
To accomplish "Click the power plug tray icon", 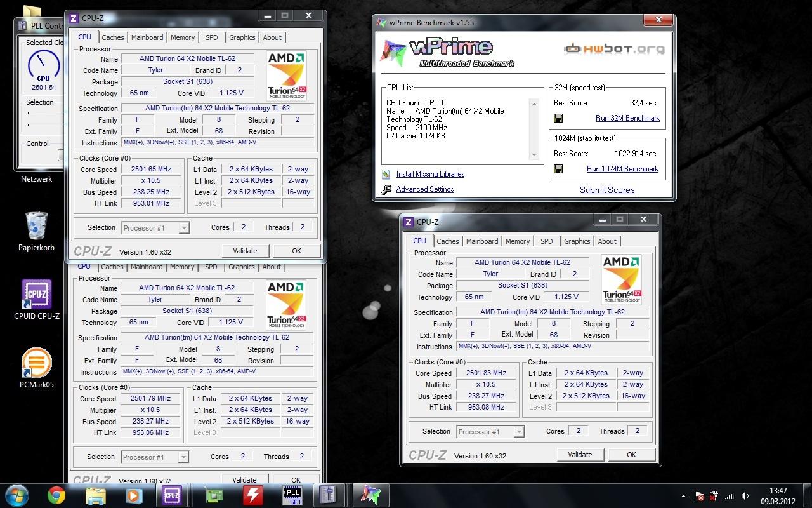I will (x=714, y=496).
